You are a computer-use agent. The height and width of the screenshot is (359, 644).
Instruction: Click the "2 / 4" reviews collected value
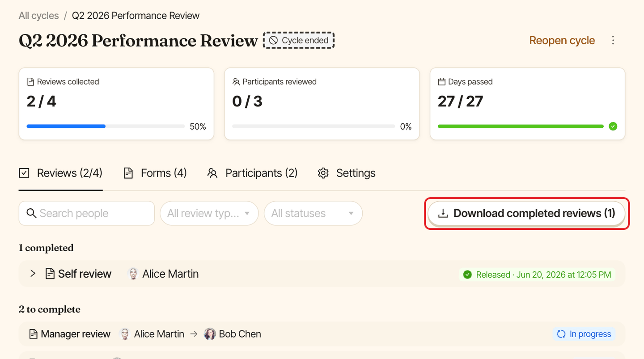click(x=42, y=101)
